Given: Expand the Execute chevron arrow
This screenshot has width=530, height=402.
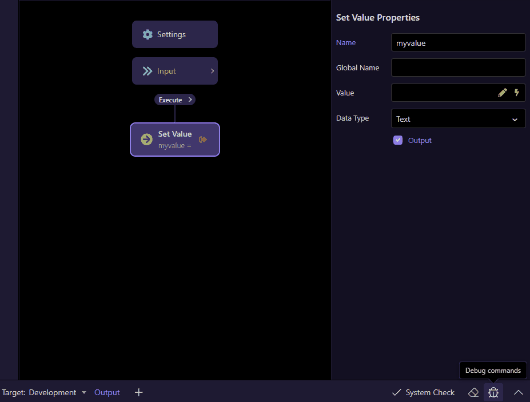Looking at the screenshot, I should click(190, 100).
